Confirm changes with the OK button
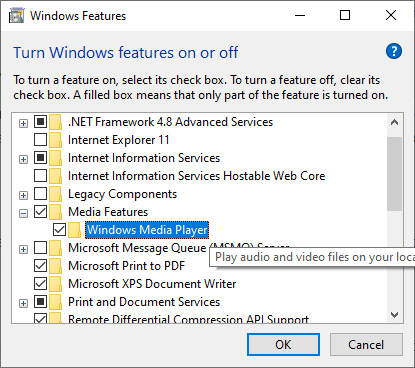This screenshot has width=415, height=368. (283, 345)
